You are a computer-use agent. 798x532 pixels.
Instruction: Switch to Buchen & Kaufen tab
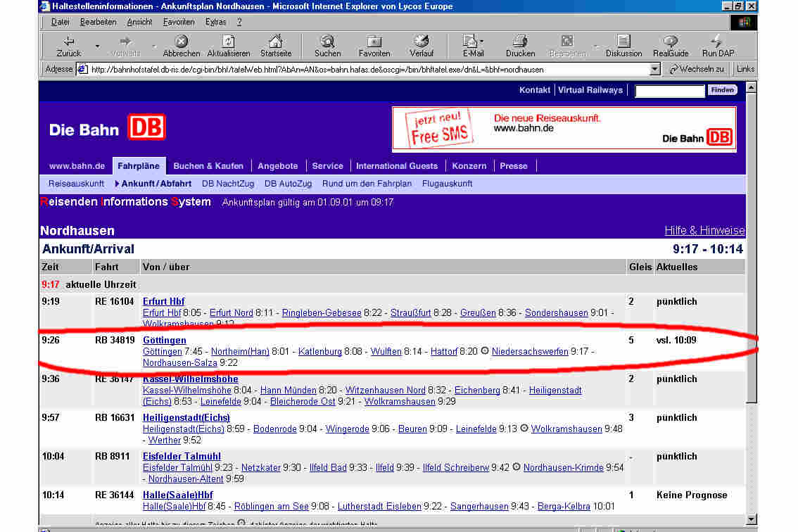[x=208, y=166]
